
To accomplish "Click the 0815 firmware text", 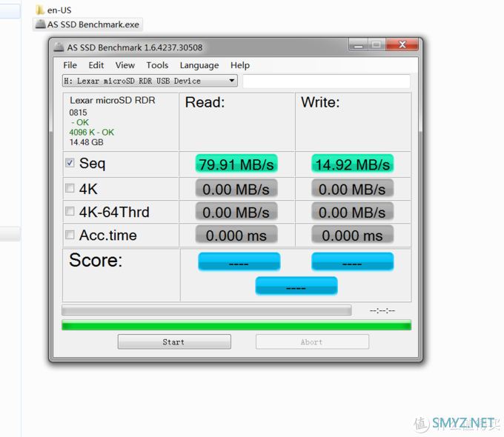I will pyautogui.click(x=78, y=113).
